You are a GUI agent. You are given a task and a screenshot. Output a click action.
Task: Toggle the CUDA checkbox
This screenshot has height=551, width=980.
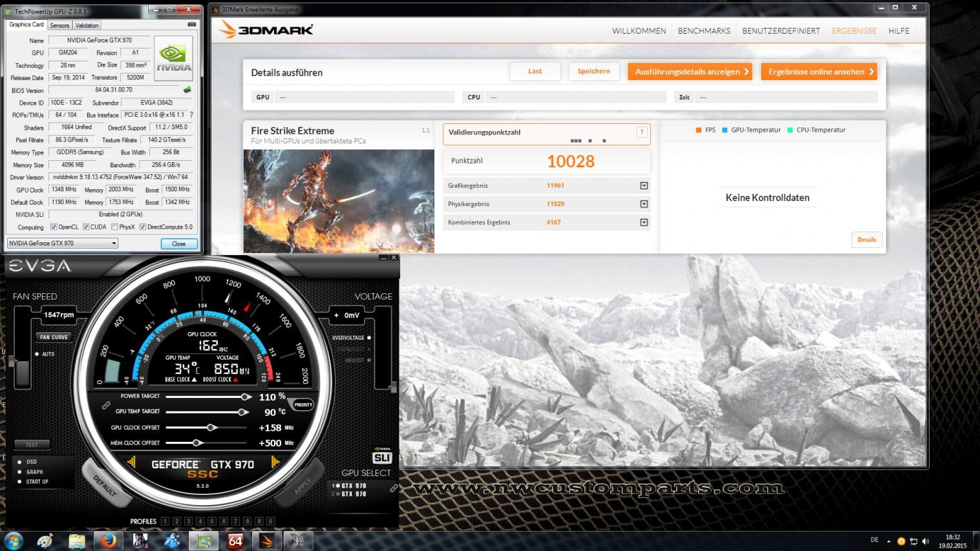[x=86, y=227]
